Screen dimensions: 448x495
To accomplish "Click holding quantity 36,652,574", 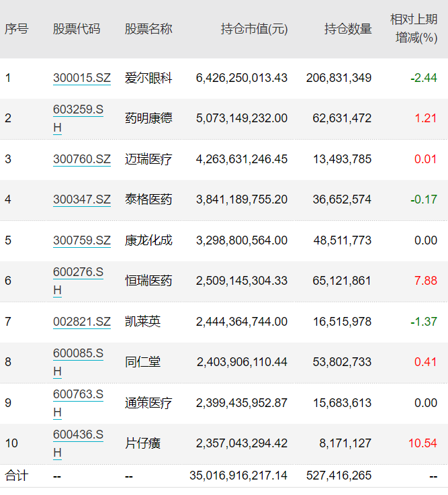I will tap(343, 199).
